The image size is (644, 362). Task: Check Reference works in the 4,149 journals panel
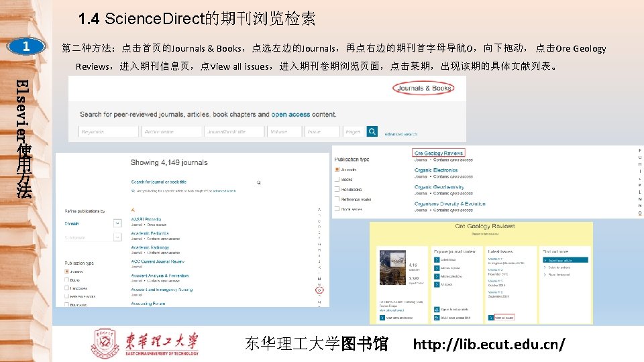pos(66,296)
